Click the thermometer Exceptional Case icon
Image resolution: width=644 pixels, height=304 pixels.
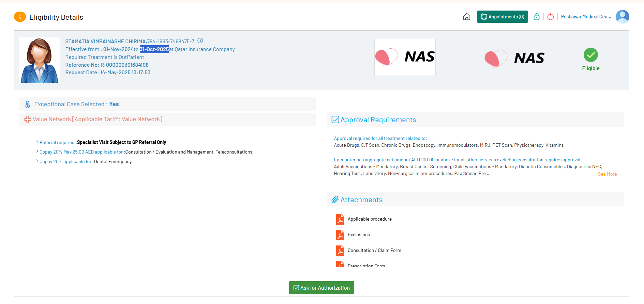tap(28, 105)
